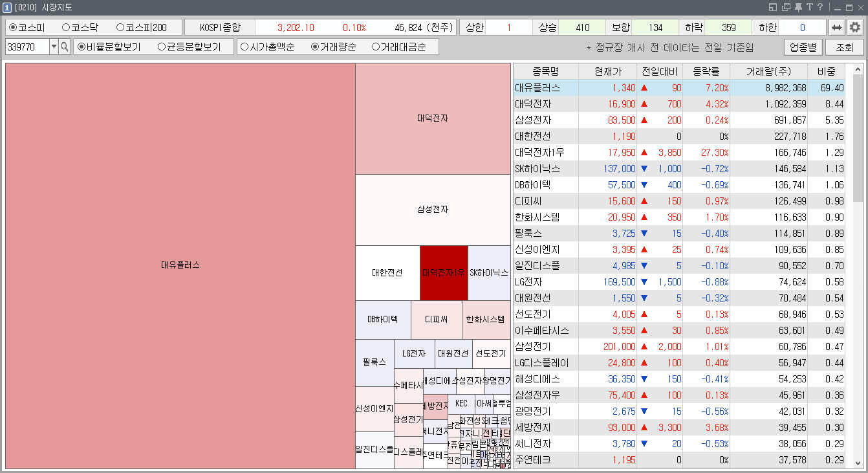Select 균등분할보기 view mode
The width and height of the screenshot is (868, 473).
190,47
